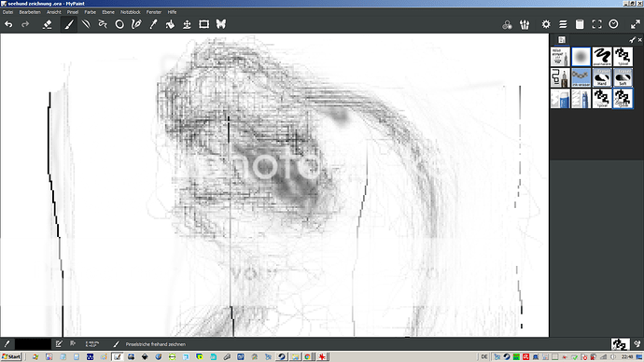Activate the frame editing tool
644x362 pixels.
click(x=203, y=24)
